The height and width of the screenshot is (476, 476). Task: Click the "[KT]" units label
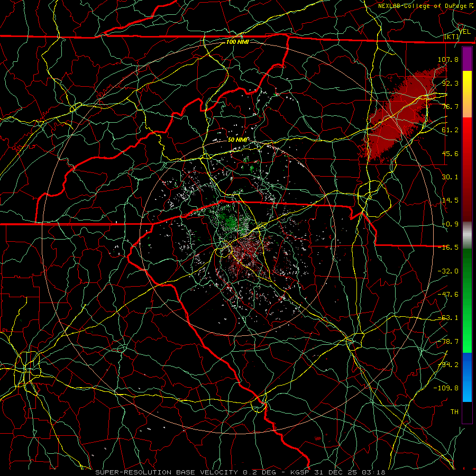click(452, 36)
